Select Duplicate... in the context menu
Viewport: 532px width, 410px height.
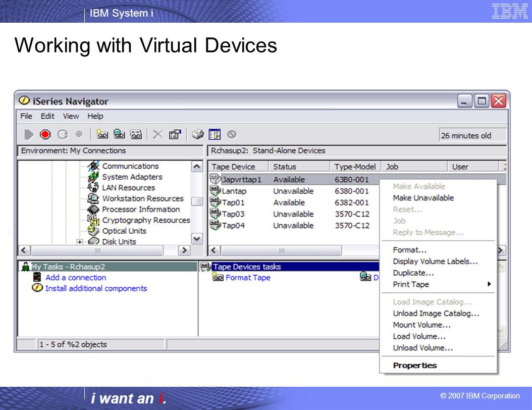click(413, 273)
